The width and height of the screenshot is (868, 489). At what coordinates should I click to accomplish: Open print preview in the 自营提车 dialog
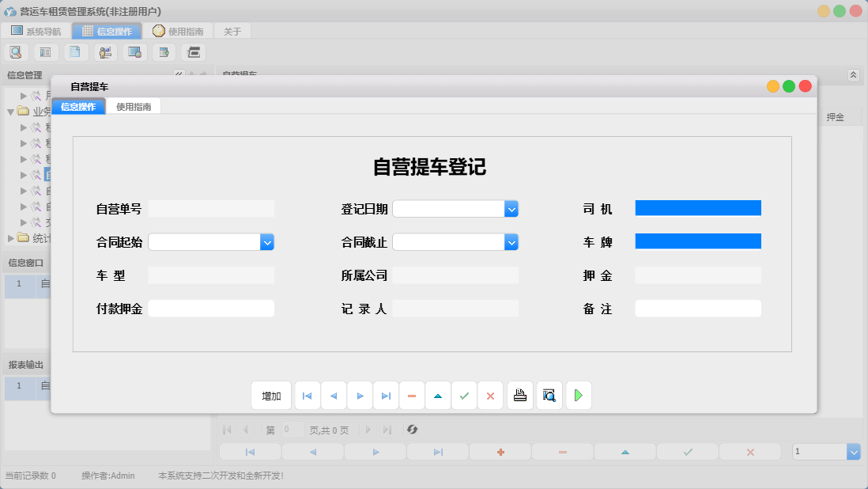point(549,395)
